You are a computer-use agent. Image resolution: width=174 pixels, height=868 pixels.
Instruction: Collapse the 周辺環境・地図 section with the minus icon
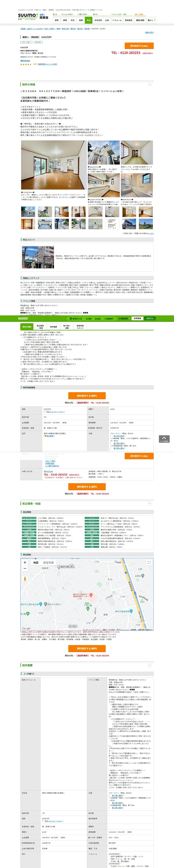coord(149,503)
